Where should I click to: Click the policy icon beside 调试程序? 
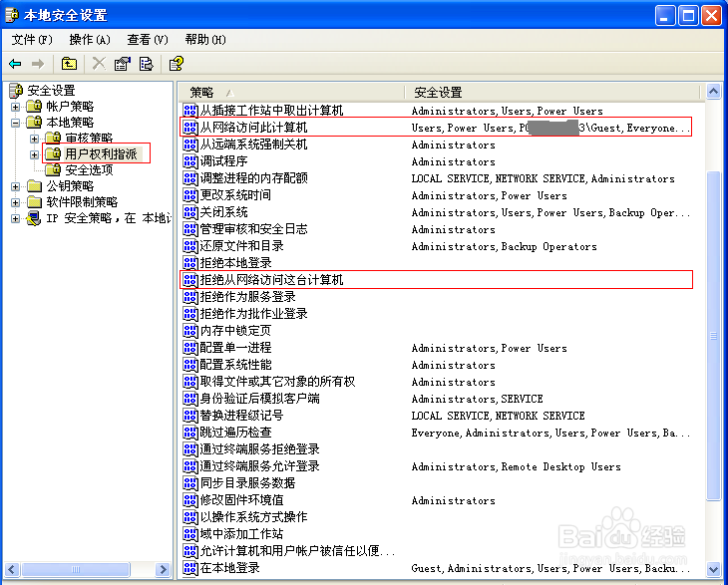click(190, 161)
